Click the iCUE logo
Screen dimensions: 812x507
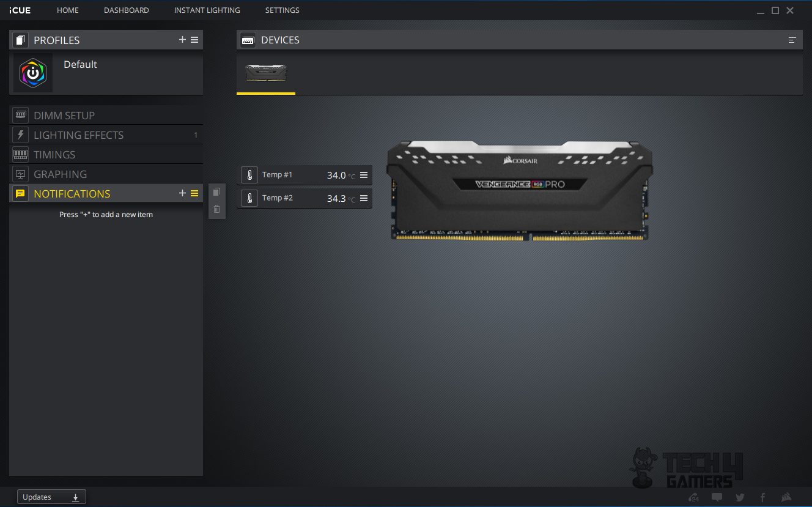(20, 10)
